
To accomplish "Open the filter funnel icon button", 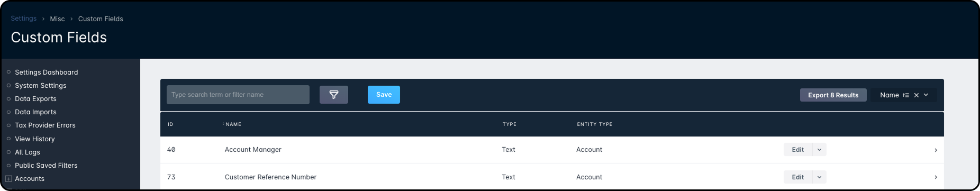I will pos(334,95).
